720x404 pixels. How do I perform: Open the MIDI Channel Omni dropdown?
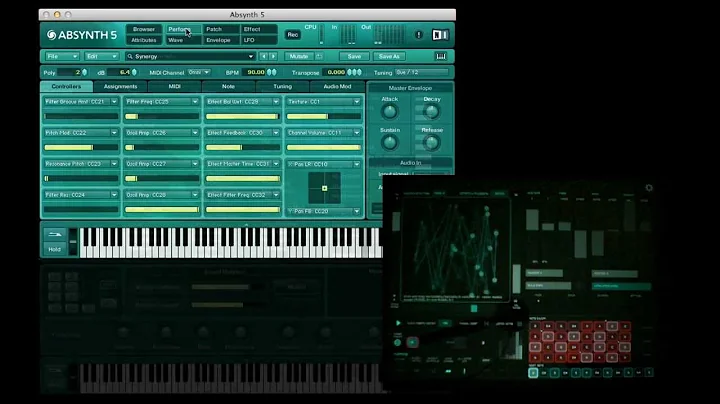pyautogui.click(x=199, y=73)
